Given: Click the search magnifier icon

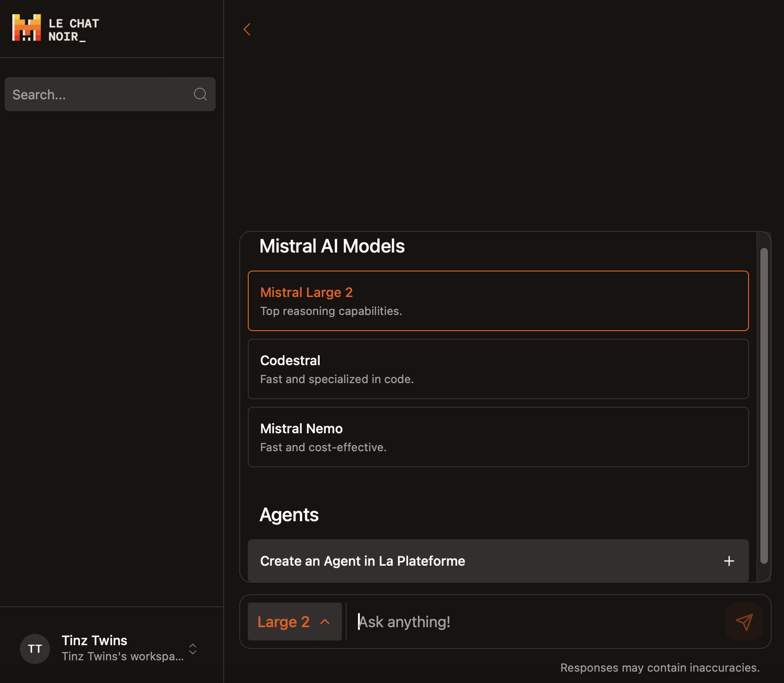Looking at the screenshot, I should point(200,94).
